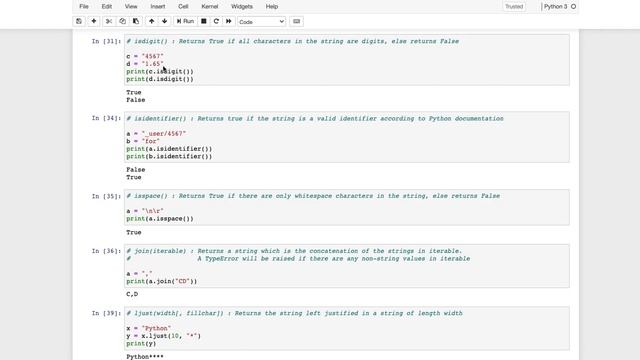The height and width of the screenshot is (360, 640).
Task: Click the c = "4567" line
Action: (x=145, y=56)
